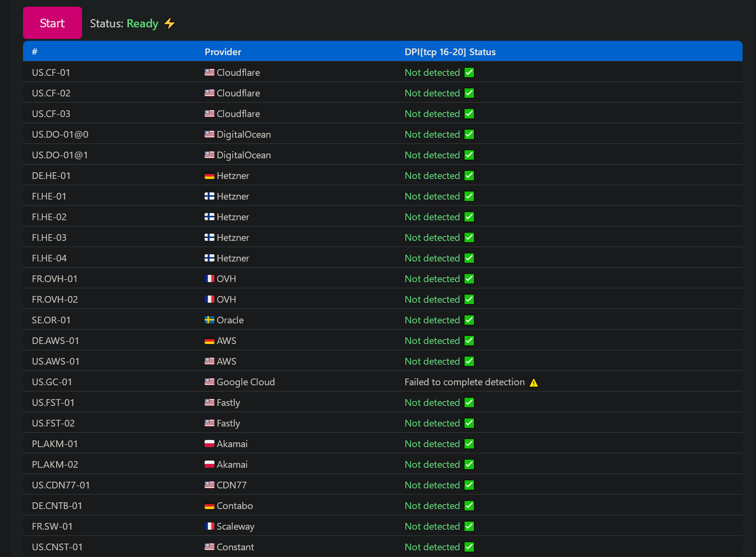Click the Start button
This screenshot has height=557, width=756.
pos(52,23)
